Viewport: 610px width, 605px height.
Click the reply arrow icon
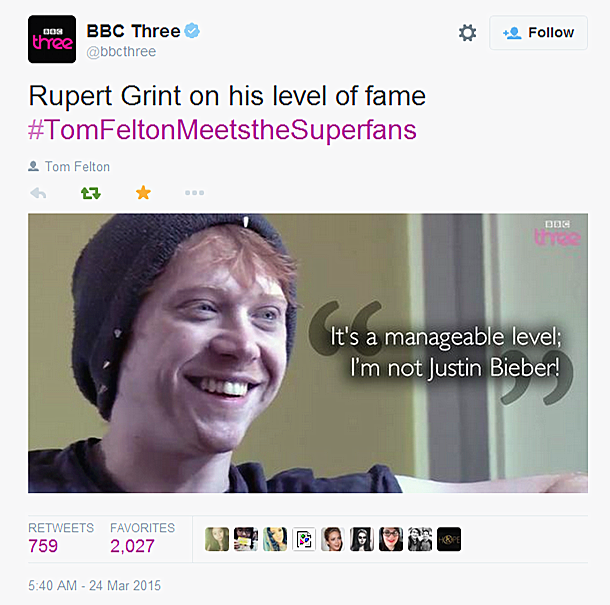coord(38,193)
